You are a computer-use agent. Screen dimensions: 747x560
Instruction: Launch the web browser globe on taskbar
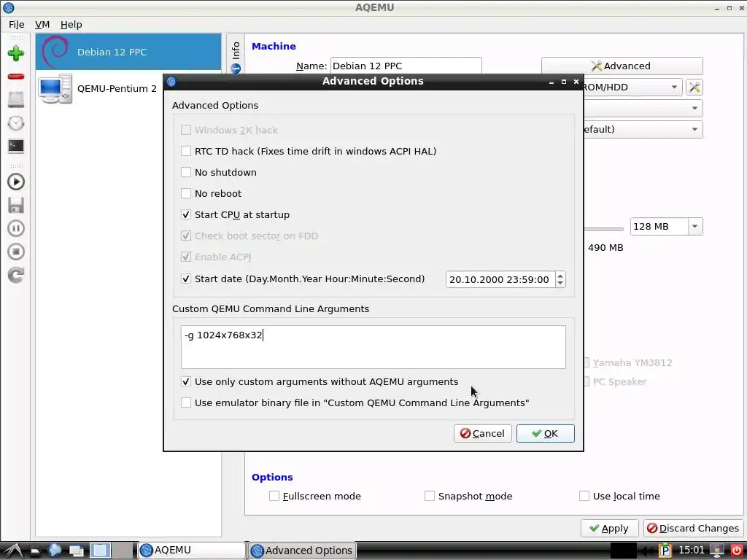54,551
